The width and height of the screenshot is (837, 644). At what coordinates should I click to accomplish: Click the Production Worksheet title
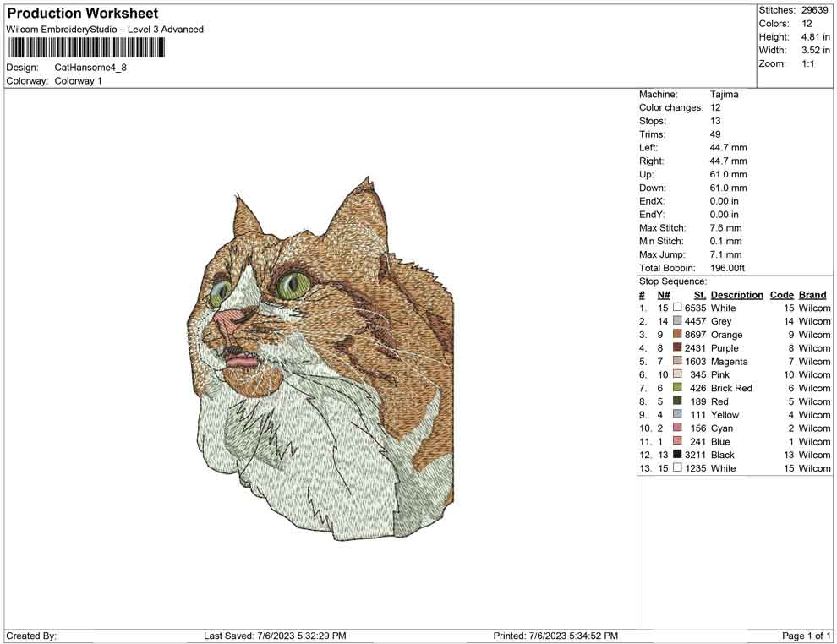coord(83,14)
